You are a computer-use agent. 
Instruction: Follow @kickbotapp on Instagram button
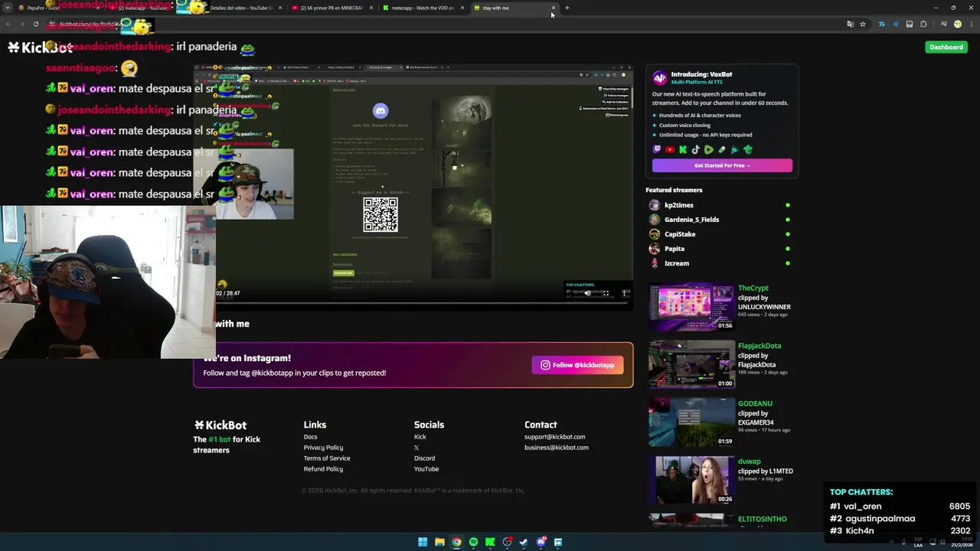pos(578,365)
